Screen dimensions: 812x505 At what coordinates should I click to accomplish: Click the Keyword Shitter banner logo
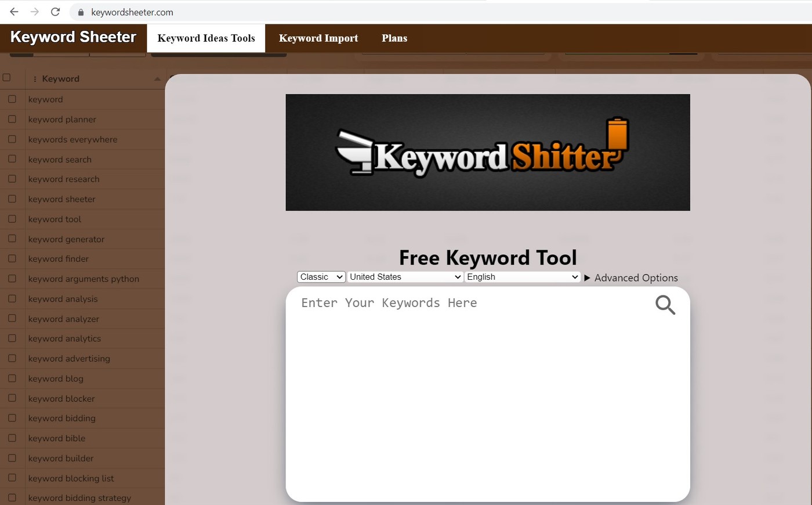tap(488, 152)
